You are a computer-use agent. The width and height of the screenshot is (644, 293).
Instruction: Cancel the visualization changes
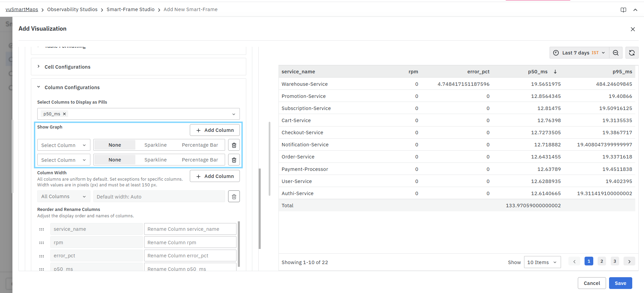click(x=592, y=283)
